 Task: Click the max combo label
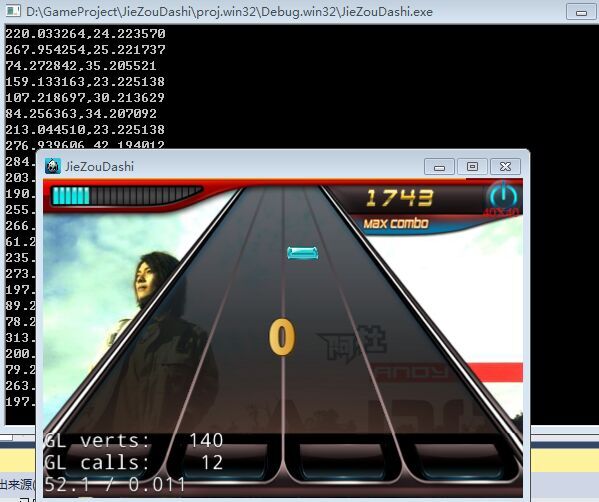point(396,223)
